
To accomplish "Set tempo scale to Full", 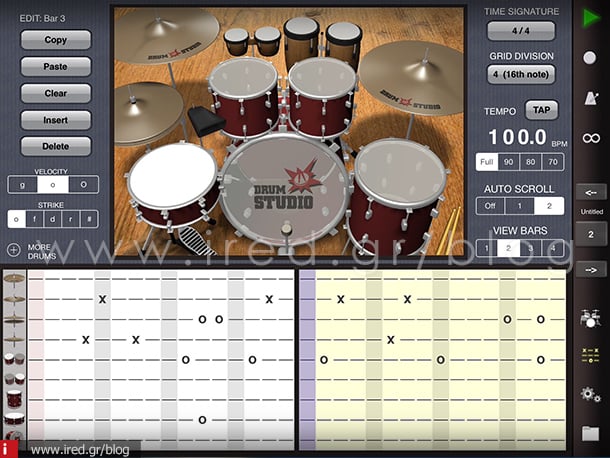I will tap(487, 162).
